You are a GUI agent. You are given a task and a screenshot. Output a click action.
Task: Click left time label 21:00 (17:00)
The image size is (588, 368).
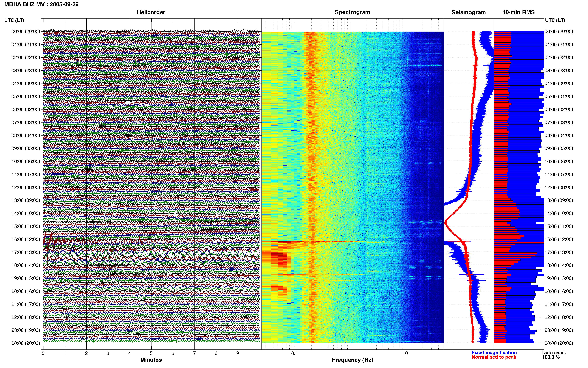point(26,304)
